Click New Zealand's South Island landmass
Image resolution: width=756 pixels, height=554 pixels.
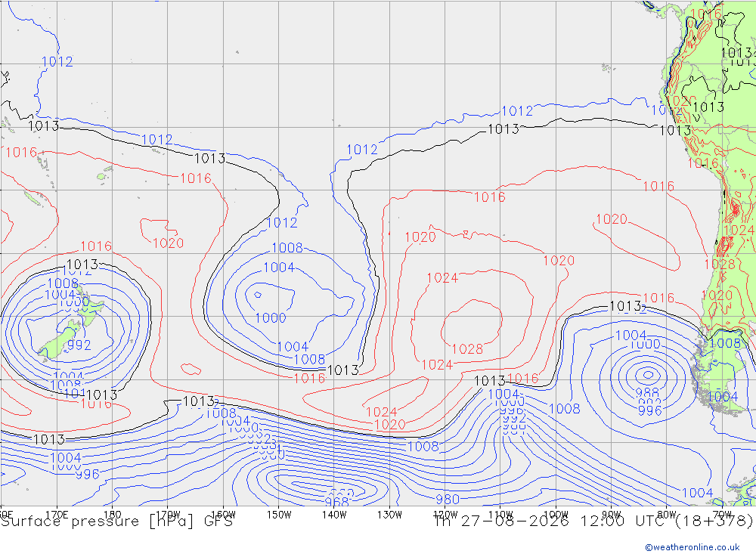click(60, 342)
